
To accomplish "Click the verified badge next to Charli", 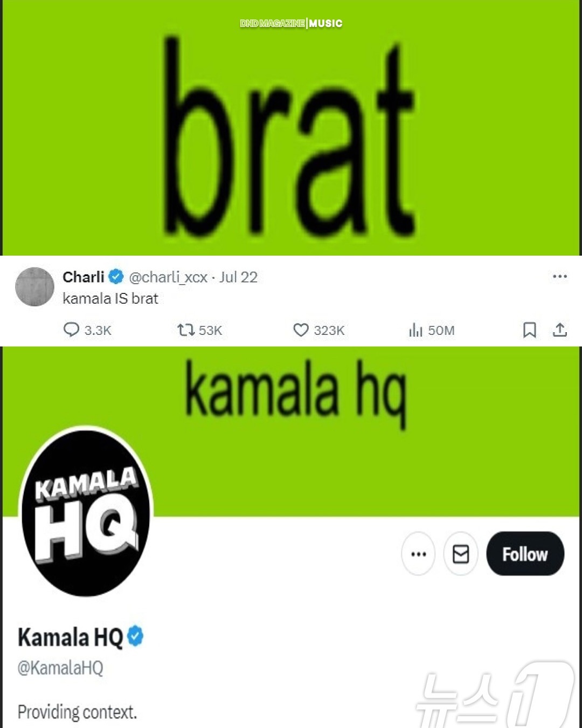I will [x=116, y=277].
